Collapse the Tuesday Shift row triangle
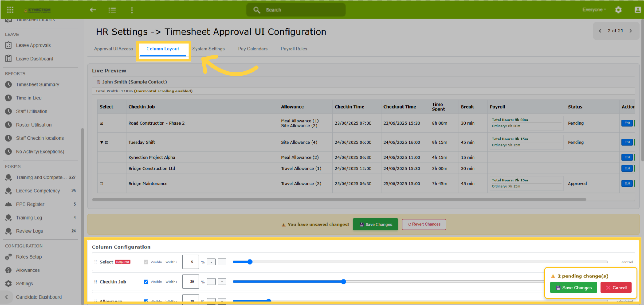The width and height of the screenshot is (644, 305). pos(102,142)
